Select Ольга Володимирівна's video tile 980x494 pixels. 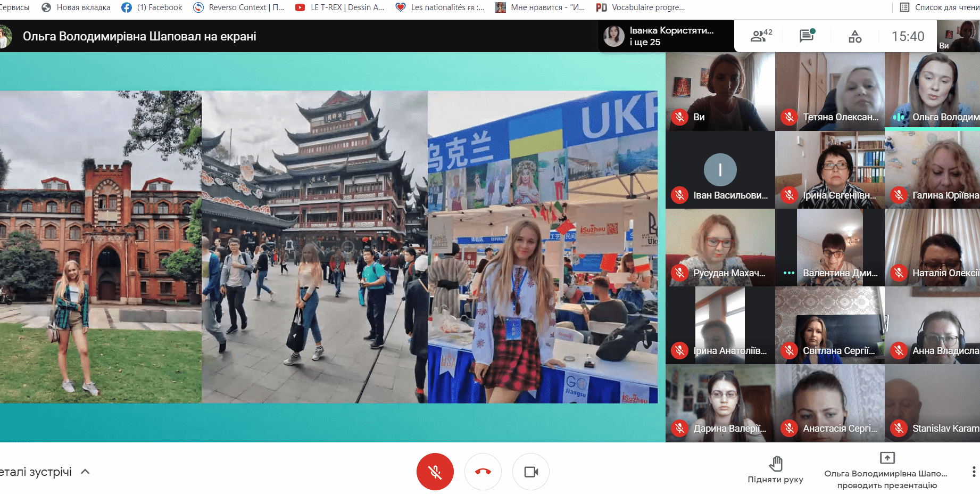click(x=932, y=90)
